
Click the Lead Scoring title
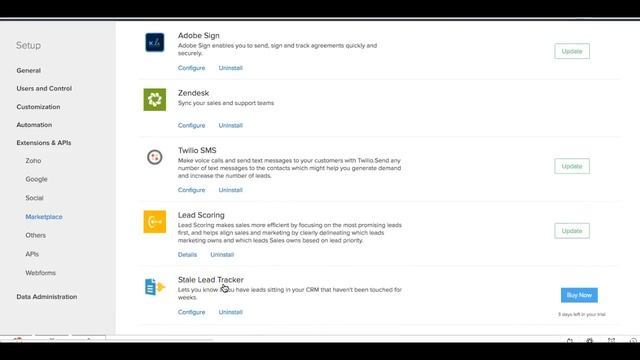201,215
